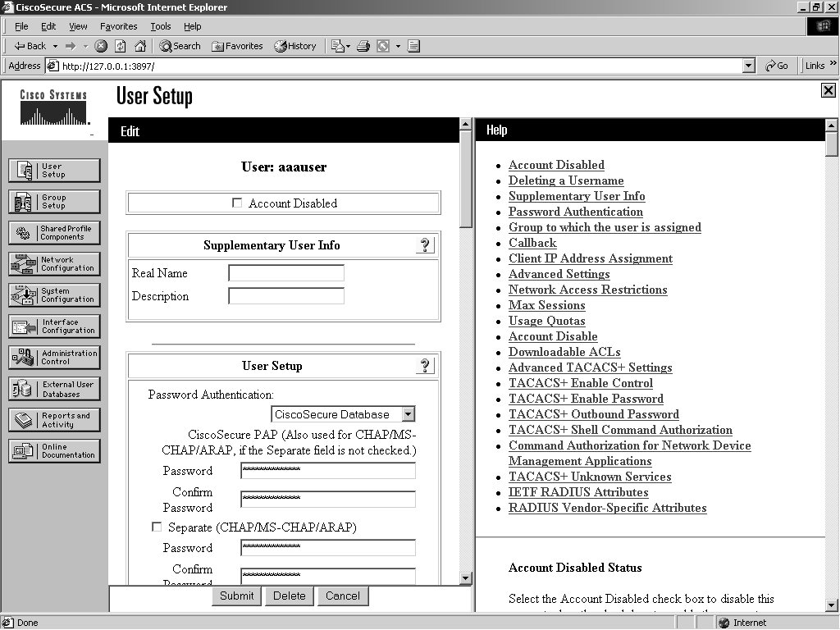Click the Real Name input field
Viewport: 840px width, 630px height.
pyautogui.click(x=286, y=272)
